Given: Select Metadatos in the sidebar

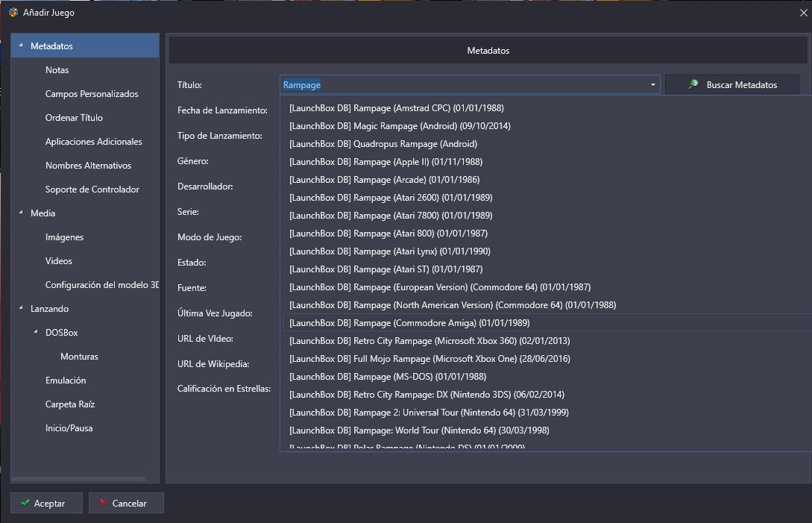Looking at the screenshot, I should pyautogui.click(x=85, y=46).
